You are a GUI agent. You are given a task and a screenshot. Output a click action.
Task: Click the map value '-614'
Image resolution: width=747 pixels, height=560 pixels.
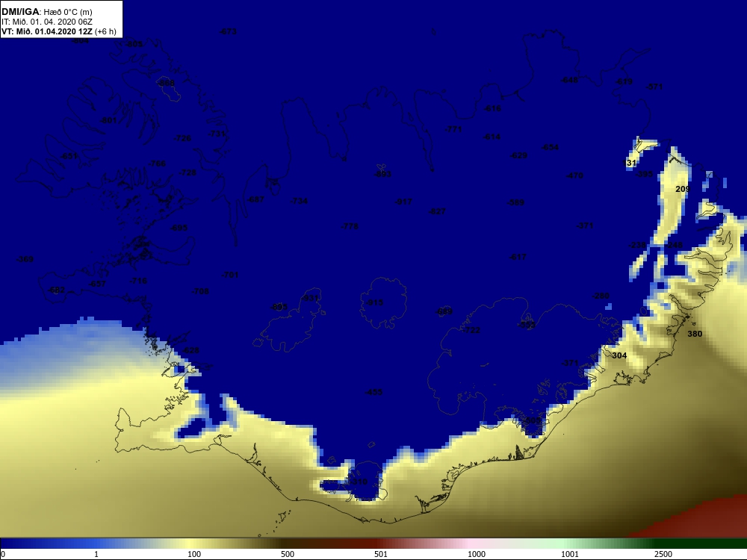(492, 137)
